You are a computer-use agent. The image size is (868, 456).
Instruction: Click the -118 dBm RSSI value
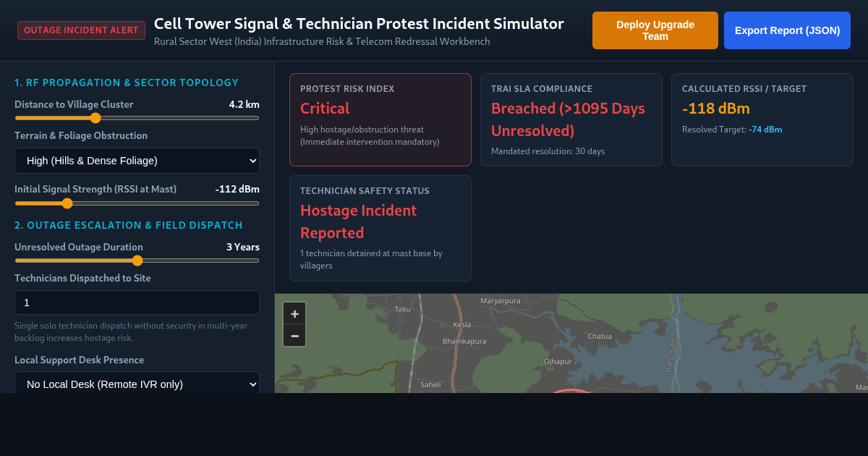(x=716, y=109)
